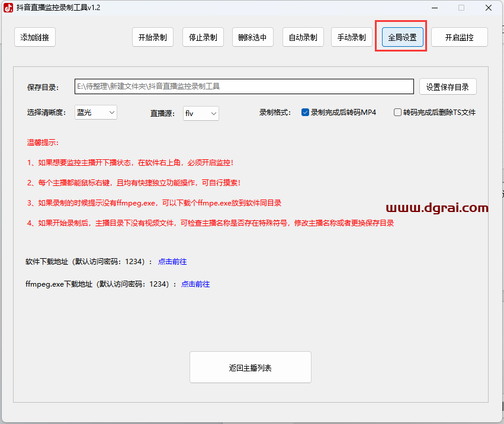
Task: Click the app icon in title bar
Action: [x=8, y=8]
